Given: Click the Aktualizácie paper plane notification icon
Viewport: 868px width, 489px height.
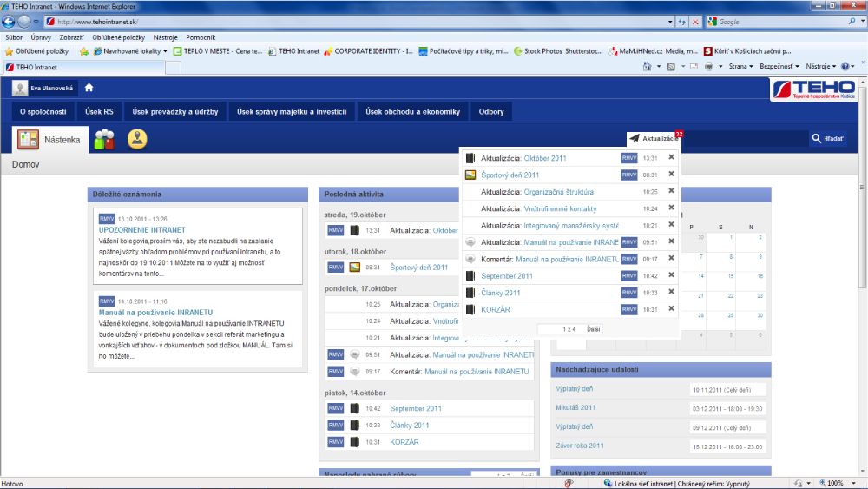Looking at the screenshot, I should point(635,138).
